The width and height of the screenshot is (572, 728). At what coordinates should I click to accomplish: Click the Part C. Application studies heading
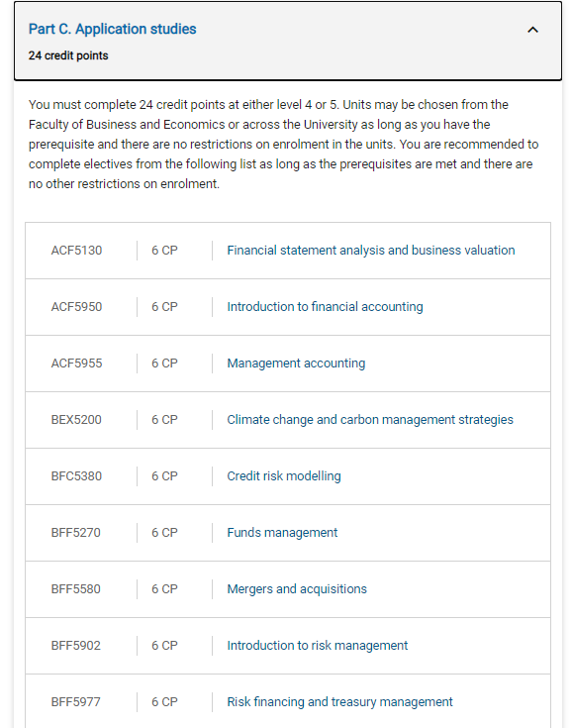112,29
